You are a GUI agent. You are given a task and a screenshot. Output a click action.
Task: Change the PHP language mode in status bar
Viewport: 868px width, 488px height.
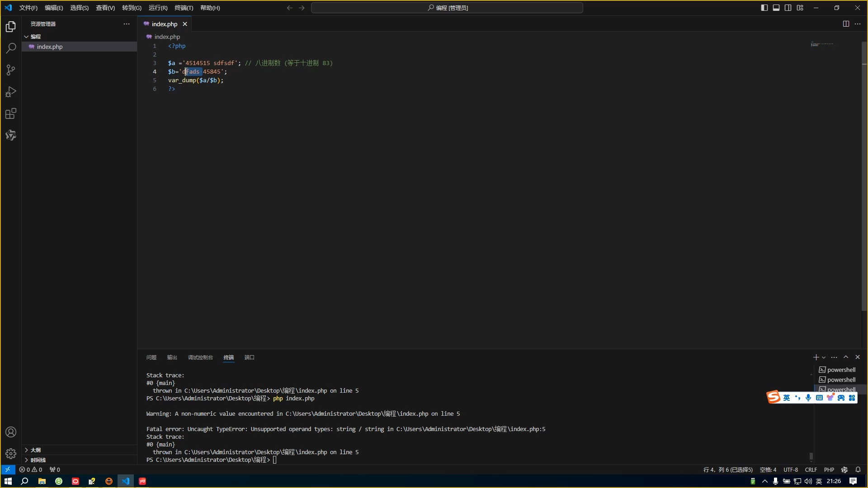pos(829,469)
